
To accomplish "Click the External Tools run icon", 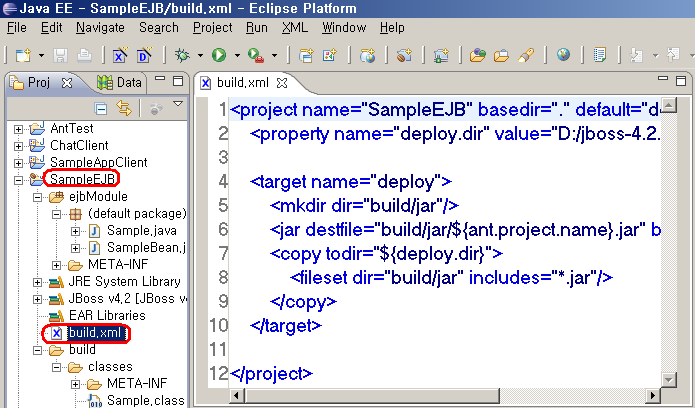I will [256, 55].
